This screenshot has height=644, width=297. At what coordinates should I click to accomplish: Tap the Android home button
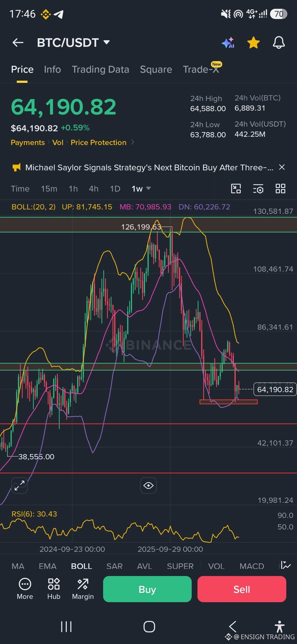tap(149, 627)
